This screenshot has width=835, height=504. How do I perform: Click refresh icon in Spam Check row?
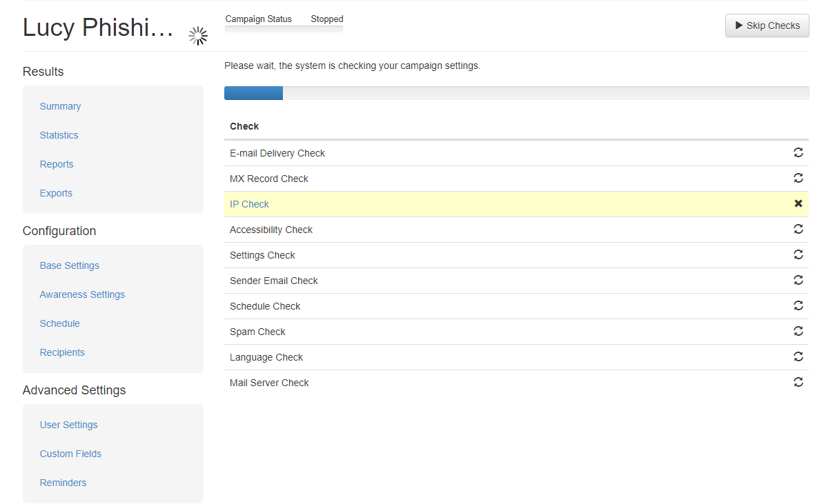(798, 331)
